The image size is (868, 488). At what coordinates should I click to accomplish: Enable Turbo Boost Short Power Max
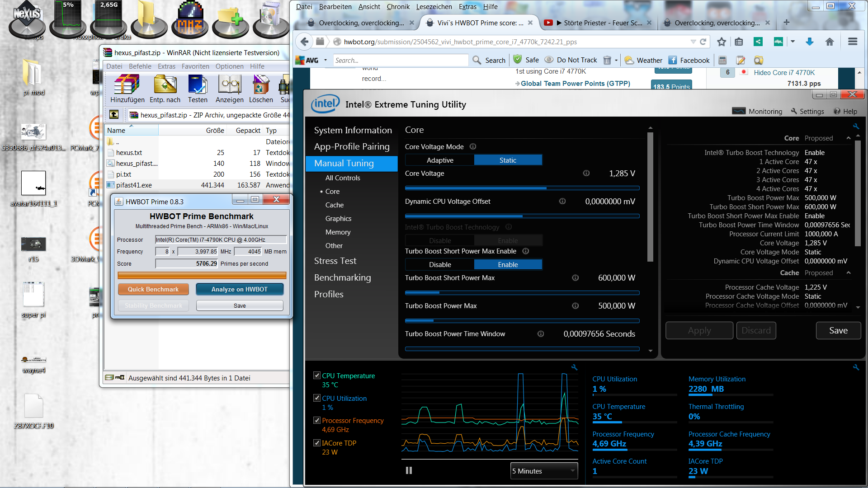[x=508, y=265]
